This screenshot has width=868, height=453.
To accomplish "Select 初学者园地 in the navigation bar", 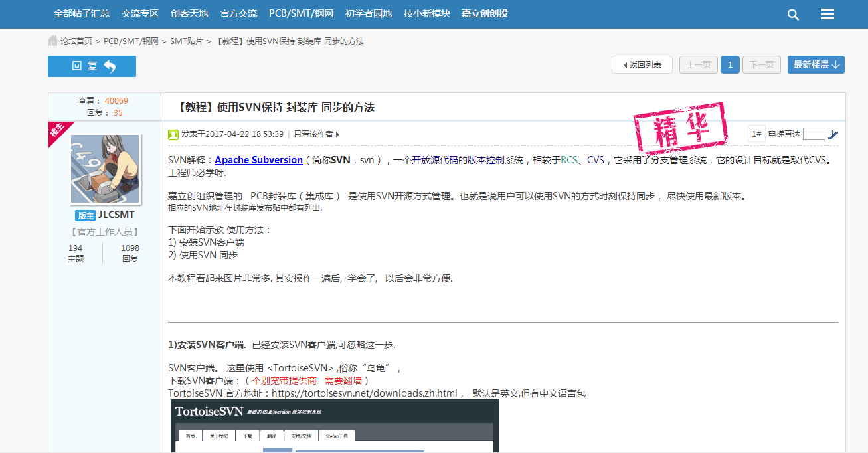I will (369, 13).
